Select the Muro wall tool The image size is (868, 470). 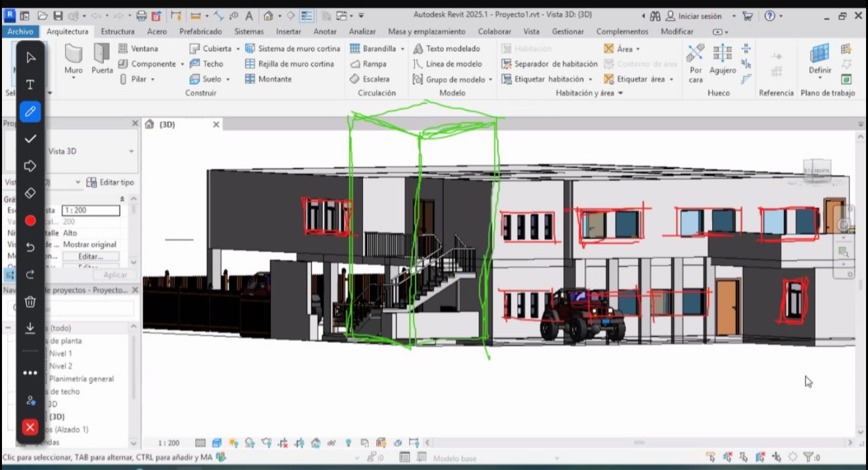point(74,62)
